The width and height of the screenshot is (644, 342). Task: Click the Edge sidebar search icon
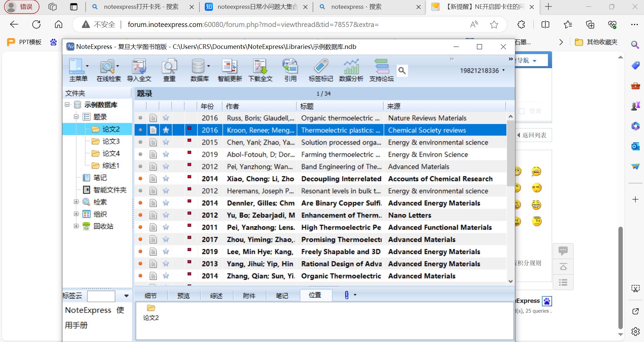[635, 45]
